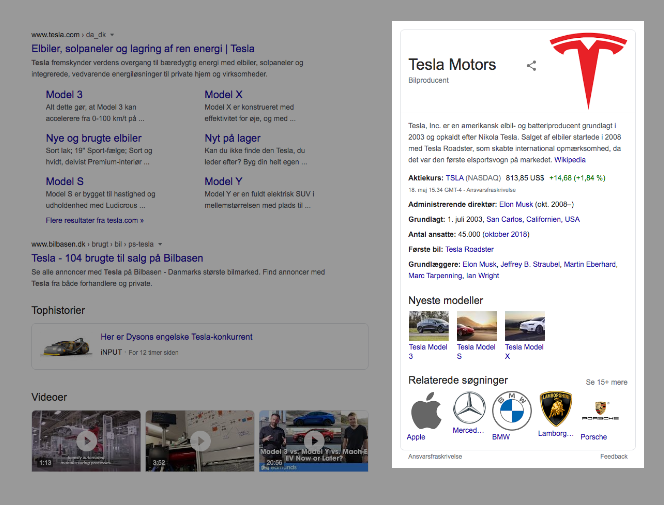664x505 pixels.
Task: Follow the Wikipedia link in description
Action: pos(570,160)
